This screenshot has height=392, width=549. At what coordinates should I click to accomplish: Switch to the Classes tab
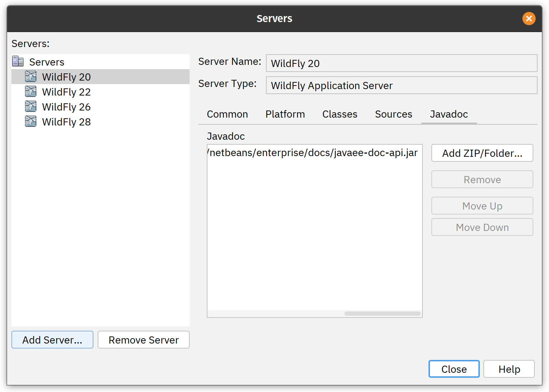pos(340,114)
